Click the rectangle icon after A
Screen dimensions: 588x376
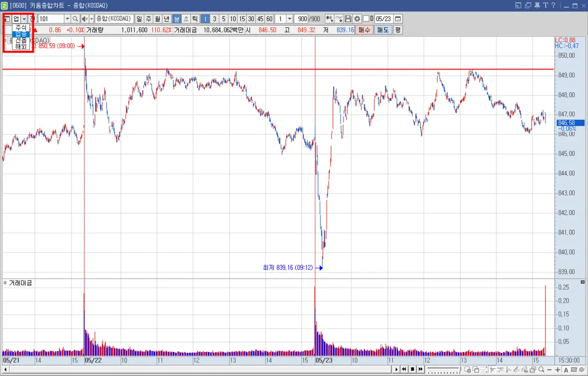pyautogui.click(x=574, y=369)
